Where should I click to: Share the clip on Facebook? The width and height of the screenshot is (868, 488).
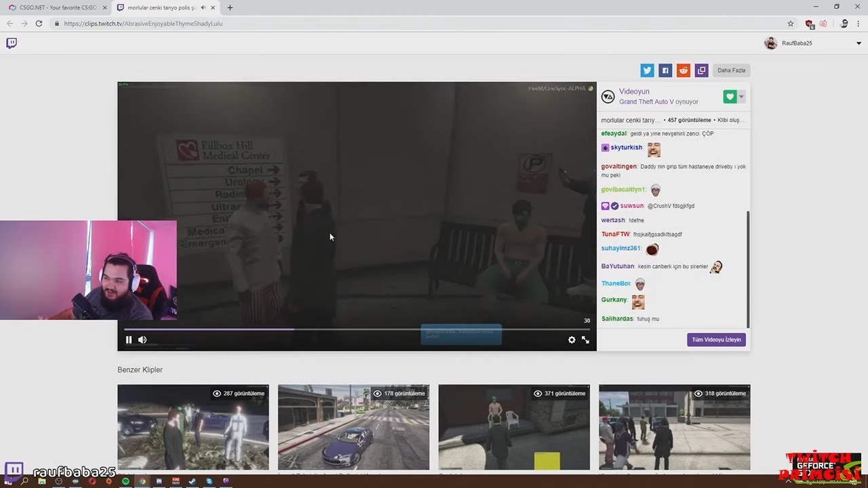coord(665,70)
